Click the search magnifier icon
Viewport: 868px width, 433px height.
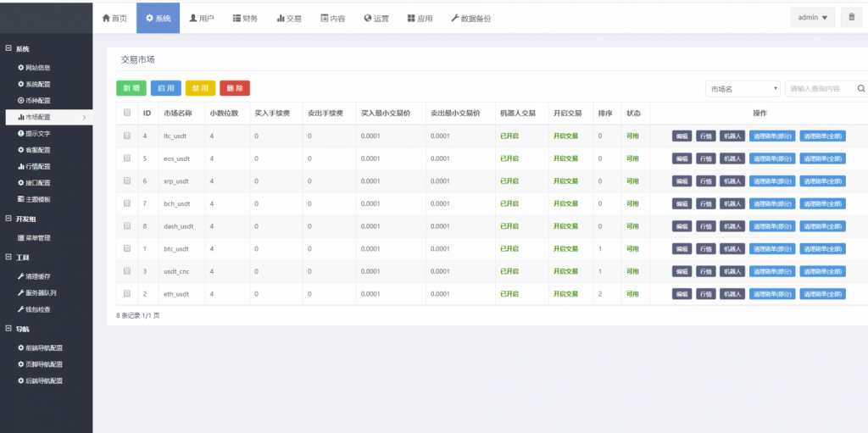[x=861, y=88]
